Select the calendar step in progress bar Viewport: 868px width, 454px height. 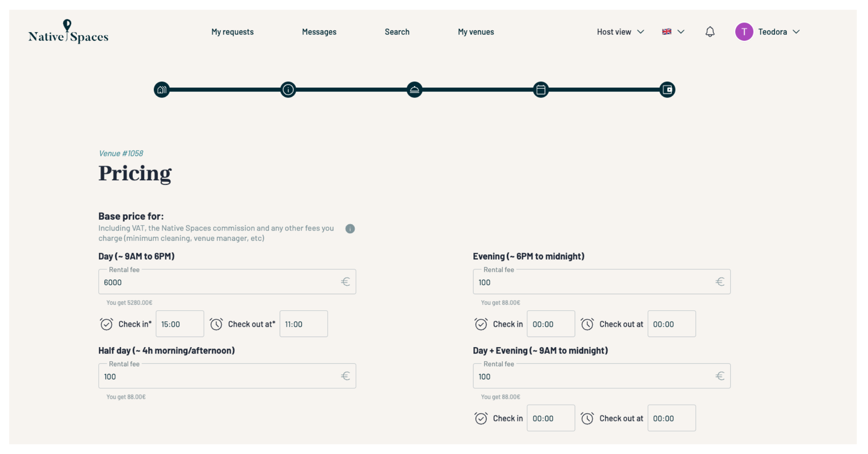[x=540, y=89]
